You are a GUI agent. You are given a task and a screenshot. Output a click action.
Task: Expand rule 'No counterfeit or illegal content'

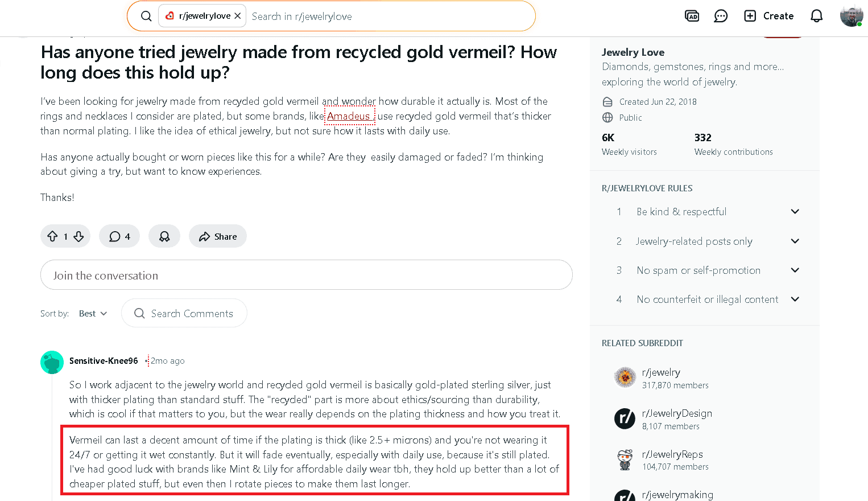795,299
